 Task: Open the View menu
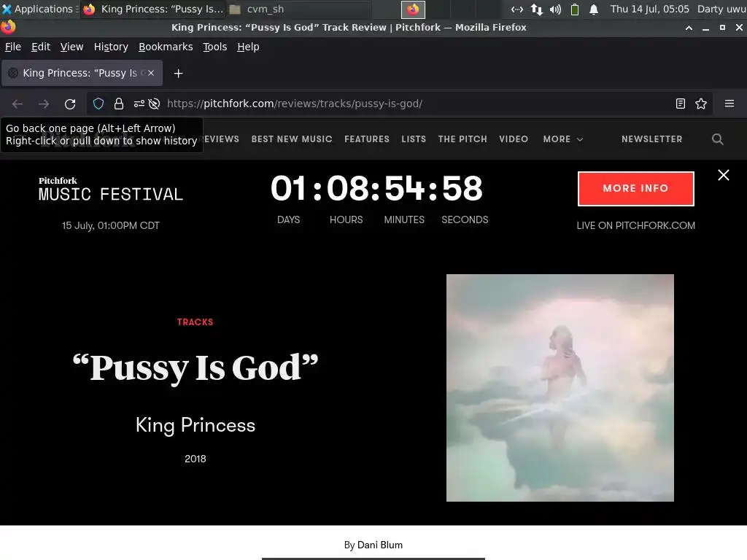pos(71,47)
